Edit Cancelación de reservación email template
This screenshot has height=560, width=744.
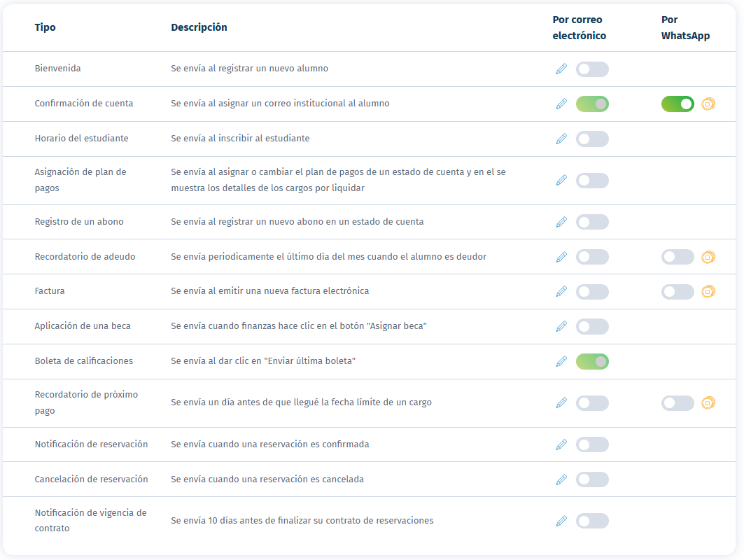(561, 479)
